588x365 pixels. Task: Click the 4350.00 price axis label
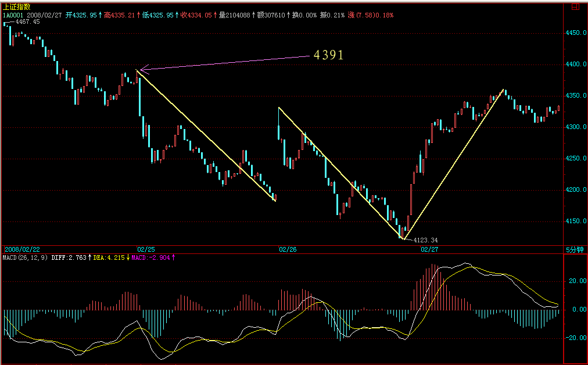click(x=575, y=95)
